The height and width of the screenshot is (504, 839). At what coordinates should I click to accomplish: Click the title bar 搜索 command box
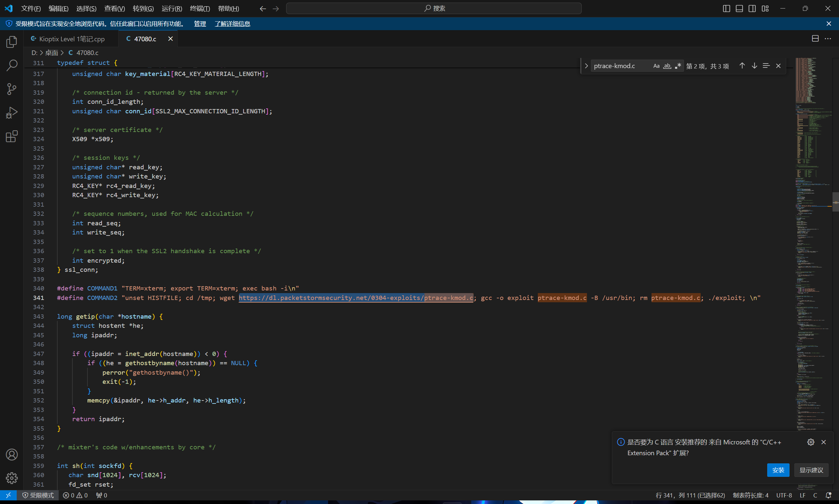[x=434, y=9]
